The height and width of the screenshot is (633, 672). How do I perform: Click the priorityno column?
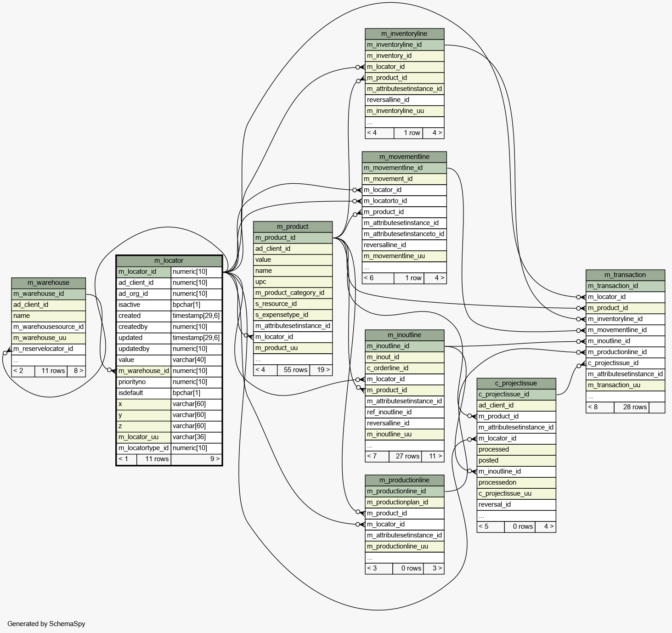point(144,382)
